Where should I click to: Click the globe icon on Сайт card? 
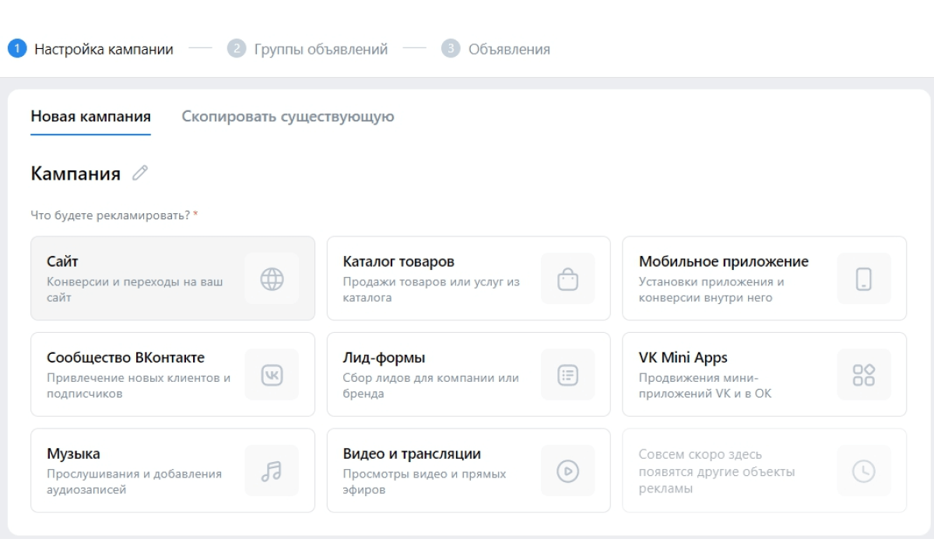tap(272, 278)
